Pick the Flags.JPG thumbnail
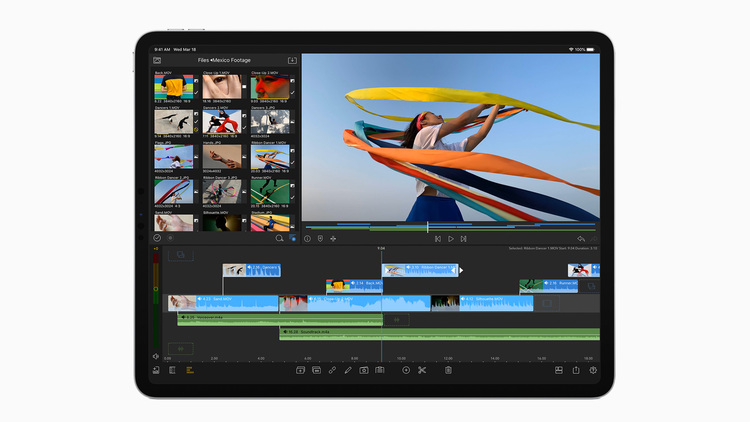 pyautogui.click(x=174, y=156)
